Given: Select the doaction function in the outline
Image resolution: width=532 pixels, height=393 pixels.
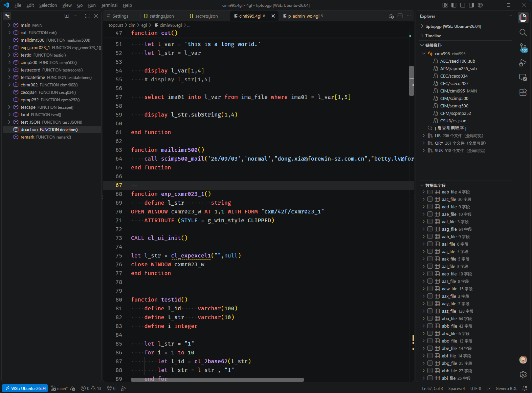Looking at the screenshot, I should click(x=52, y=129).
